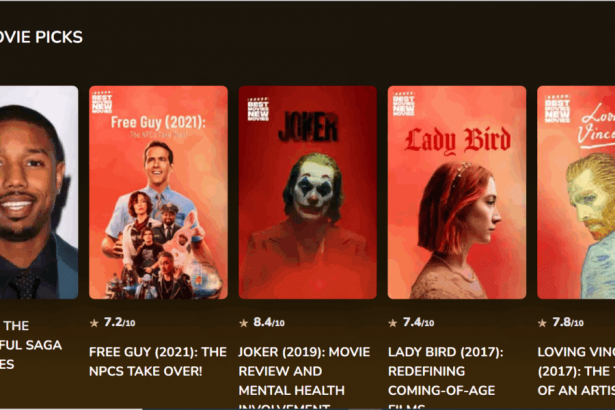
Task: Open the Lady Bird movie poster
Action: pyautogui.click(x=457, y=192)
